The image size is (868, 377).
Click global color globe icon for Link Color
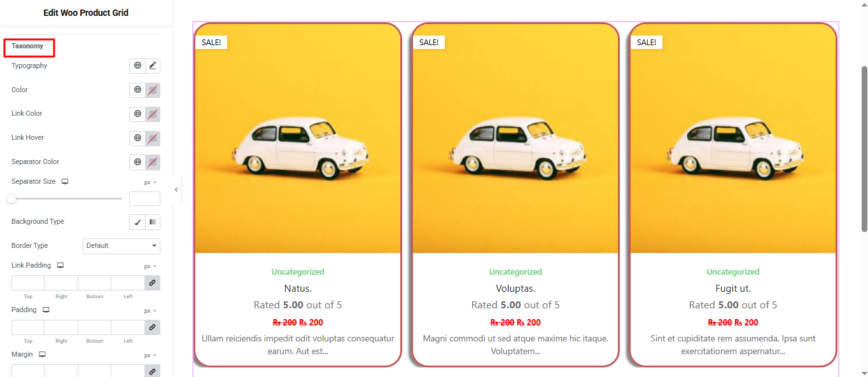[x=137, y=114]
